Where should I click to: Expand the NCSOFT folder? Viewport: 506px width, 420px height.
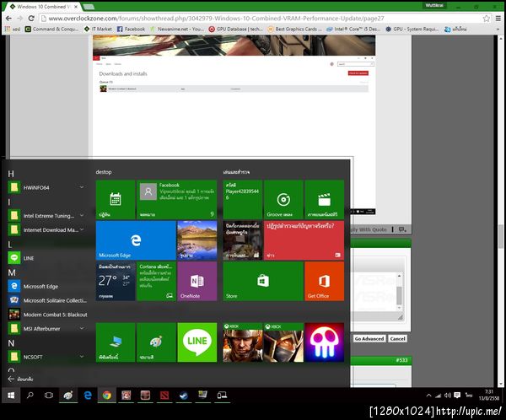[46, 357]
